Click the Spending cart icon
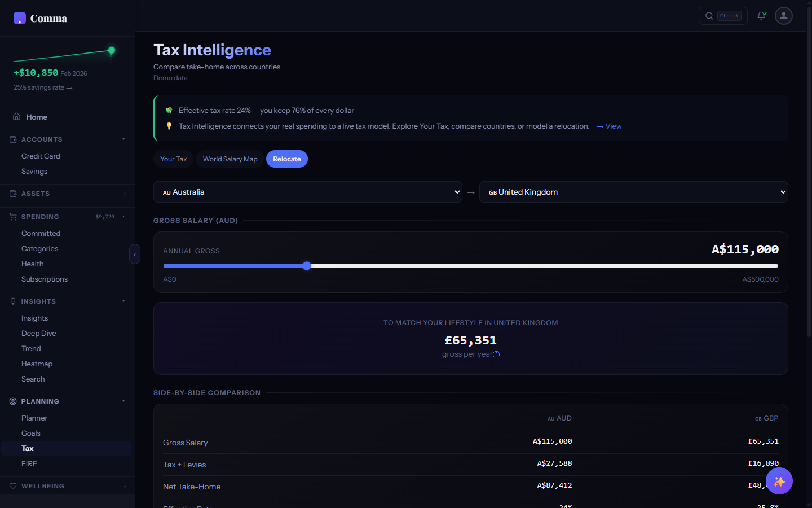The height and width of the screenshot is (508, 812). pos(13,217)
